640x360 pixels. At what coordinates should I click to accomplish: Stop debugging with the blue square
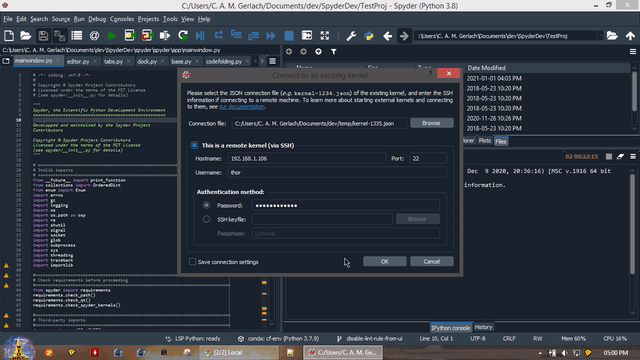coord(289,36)
